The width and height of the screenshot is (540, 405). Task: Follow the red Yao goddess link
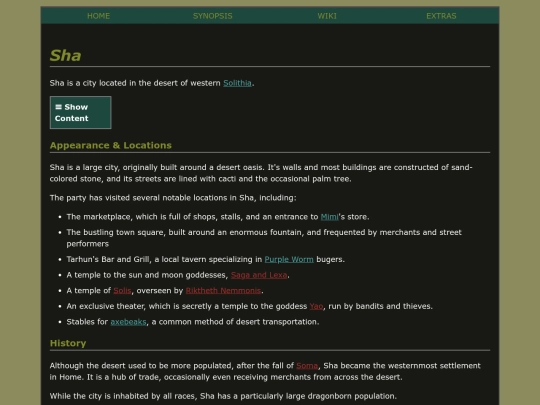click(x=316, y=306)
